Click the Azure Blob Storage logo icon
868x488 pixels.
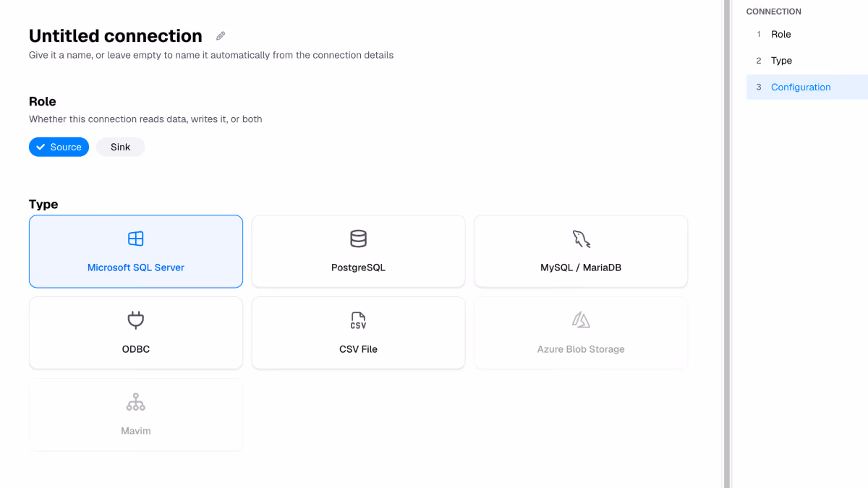581,320
